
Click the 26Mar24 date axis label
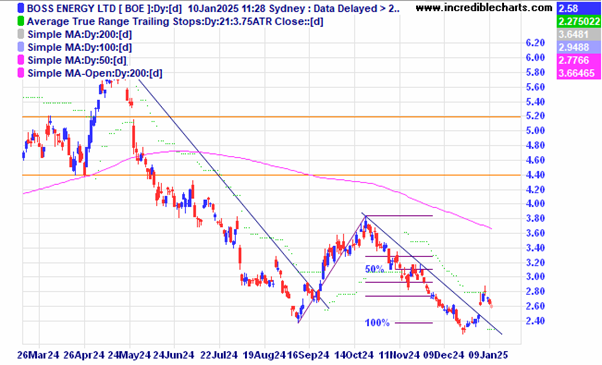click(x=38, y=355)
